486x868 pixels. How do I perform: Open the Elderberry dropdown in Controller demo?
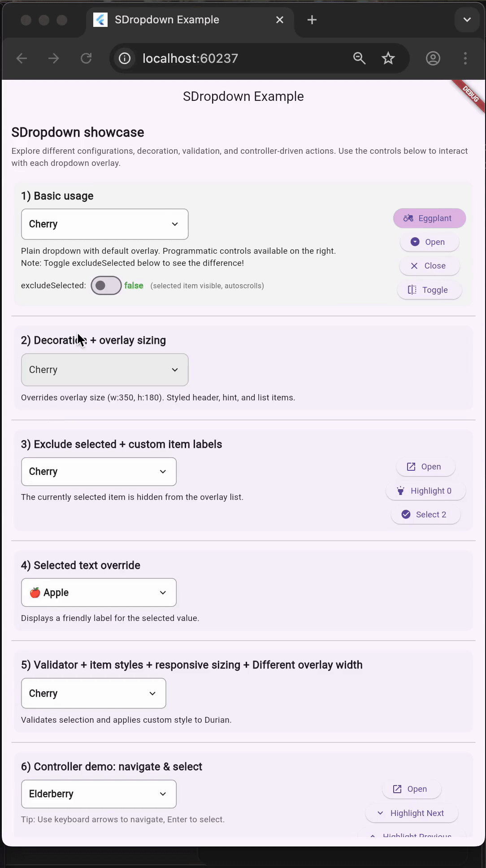99,794
